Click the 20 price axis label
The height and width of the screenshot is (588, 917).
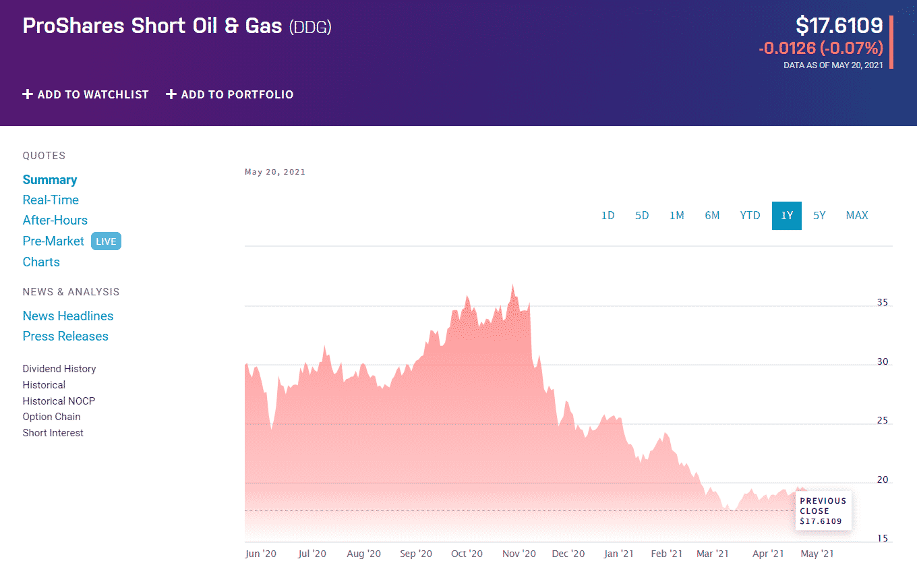pyautogui.click(x=882, y=480)
